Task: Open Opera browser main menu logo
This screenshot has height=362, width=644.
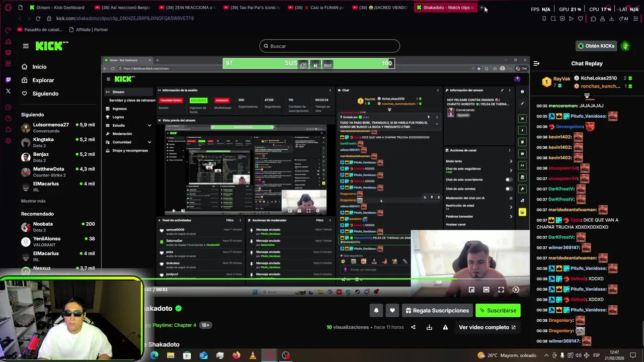Action: click(x=7, y=8)
